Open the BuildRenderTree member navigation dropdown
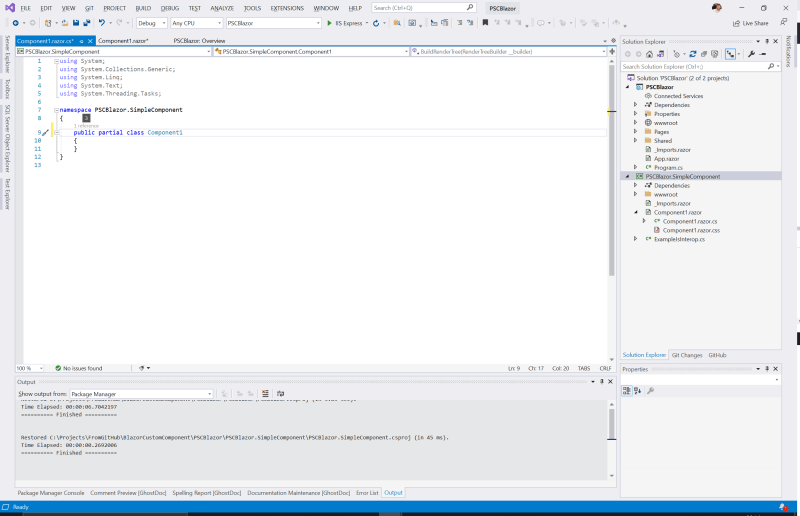The width and height of the screenshot is (800, 516). [x=508, y=52]
